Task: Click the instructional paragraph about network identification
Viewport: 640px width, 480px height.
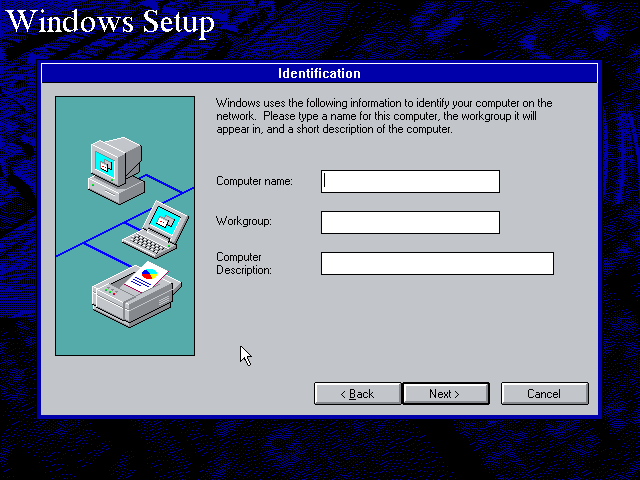Action: pyautogui.click(x=384, y=116)
